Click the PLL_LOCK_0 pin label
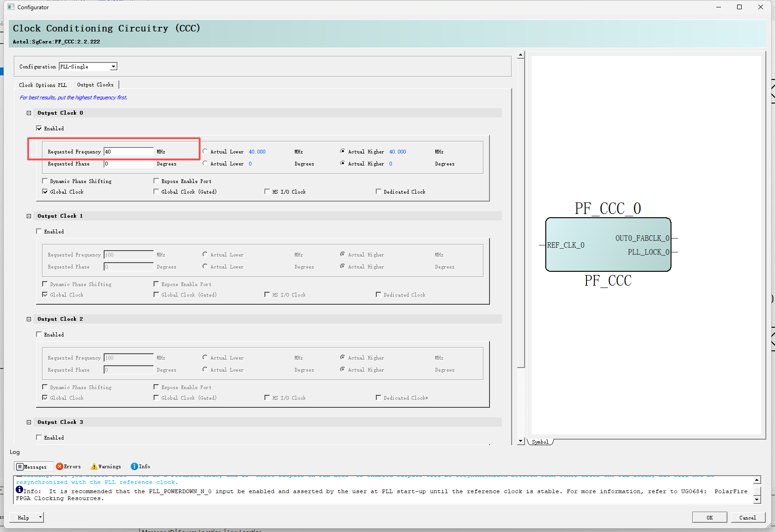775x532 pixels. point(648,252)
